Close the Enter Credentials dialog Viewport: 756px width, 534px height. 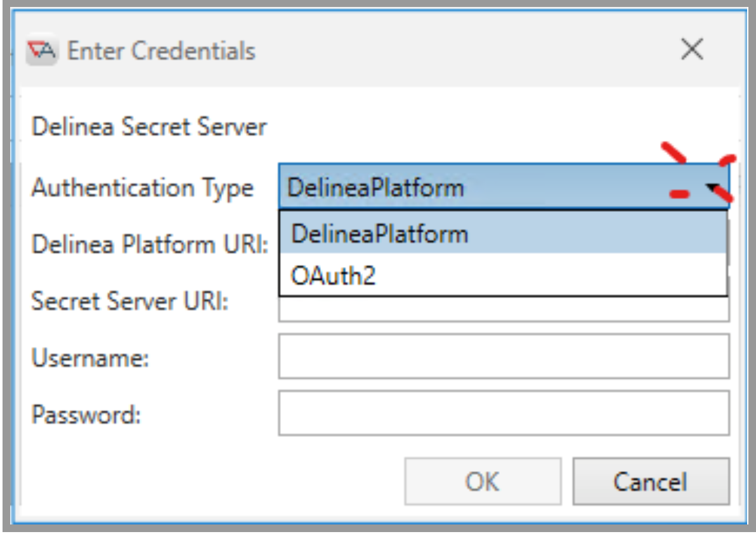(x=691, y=49)
